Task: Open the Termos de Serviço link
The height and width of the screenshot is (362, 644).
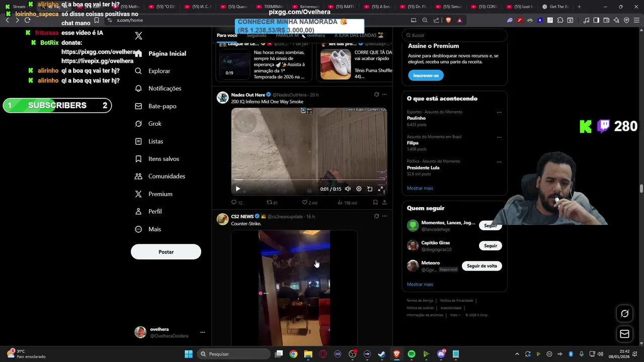Action: 420,301
